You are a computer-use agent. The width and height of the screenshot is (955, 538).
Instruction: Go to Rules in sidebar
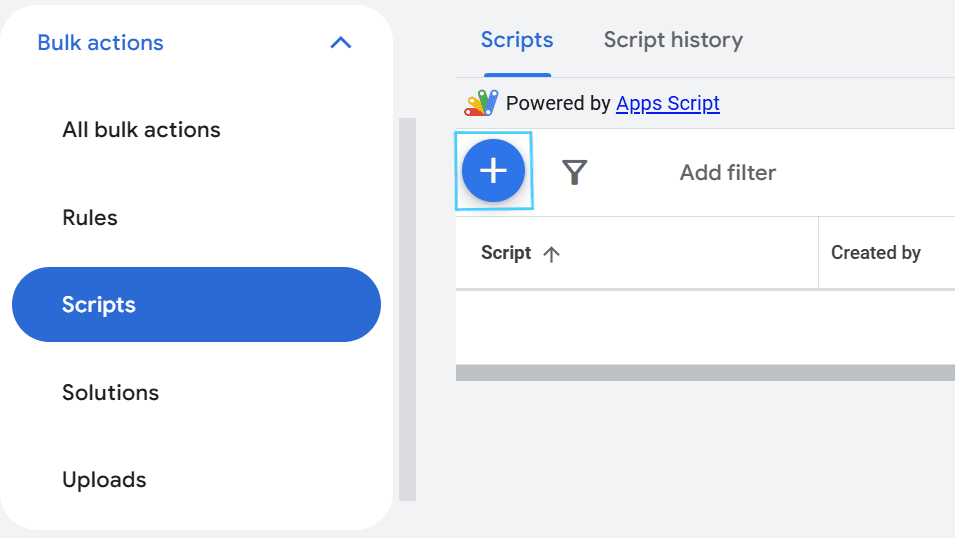click(x=90, y=218)
